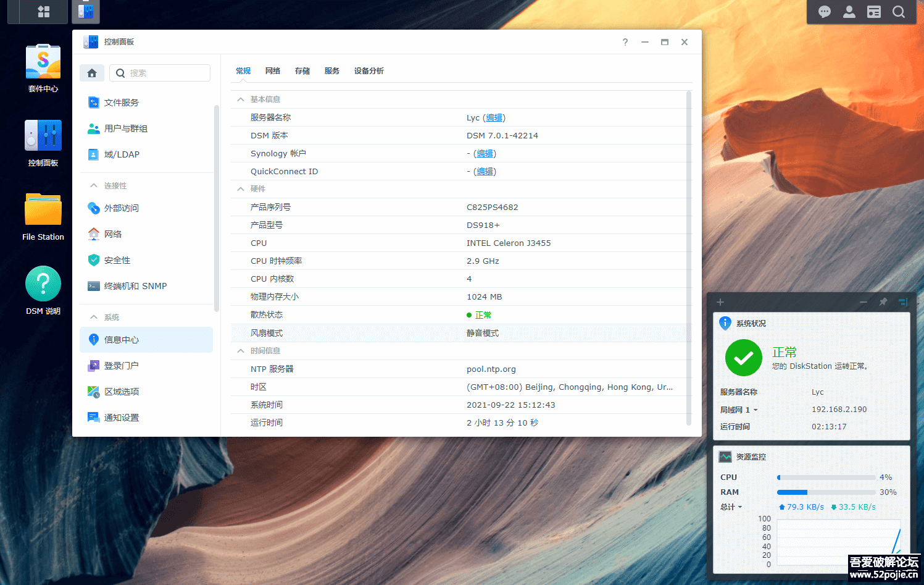Click serial number C825PS4682
The width and height of the screenshot is (924, 585).
[493, 208]
